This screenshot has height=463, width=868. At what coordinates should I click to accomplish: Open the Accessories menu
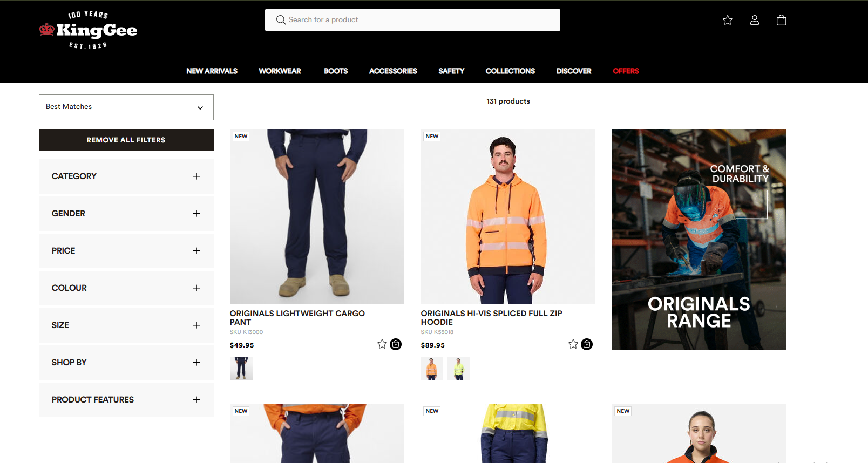(x=393, y=71)
